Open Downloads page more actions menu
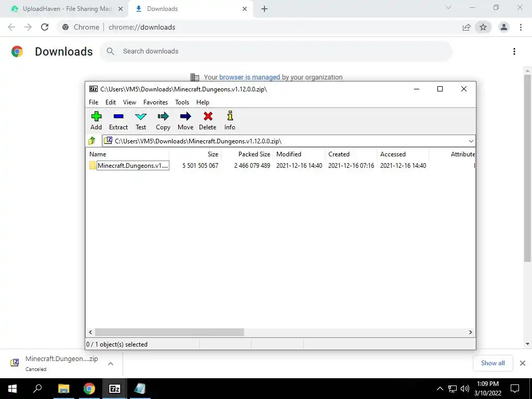The image size is (532, 399). click(514, 51)
